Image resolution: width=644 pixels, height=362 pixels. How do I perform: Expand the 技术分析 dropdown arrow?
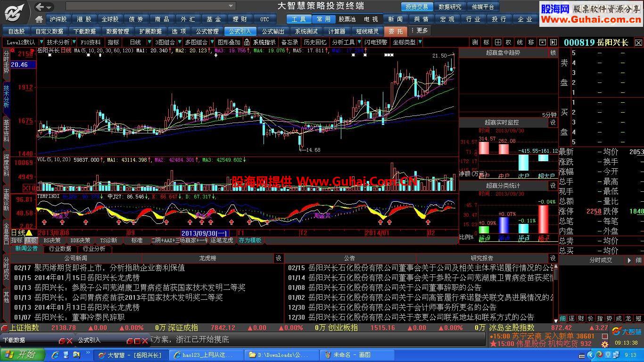pyautogui.click(x=74, y=42)
